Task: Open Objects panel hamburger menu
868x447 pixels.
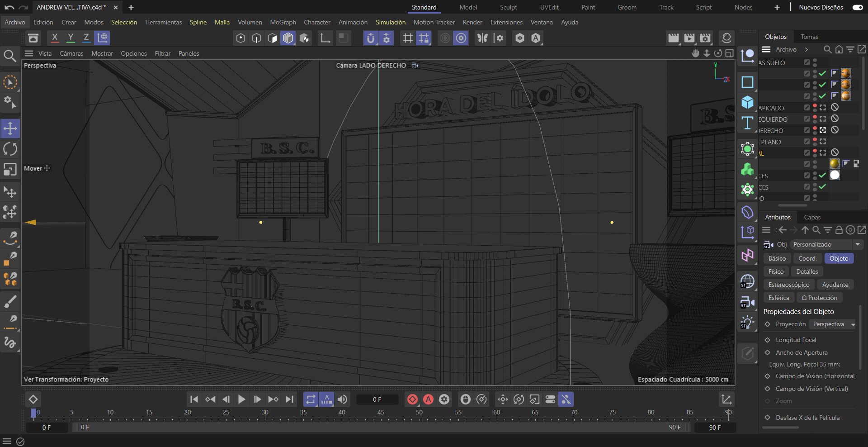Action: point(766,49)
